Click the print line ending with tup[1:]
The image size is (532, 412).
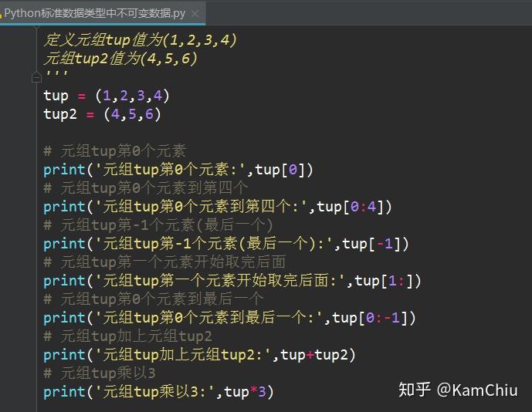point(232,281)
